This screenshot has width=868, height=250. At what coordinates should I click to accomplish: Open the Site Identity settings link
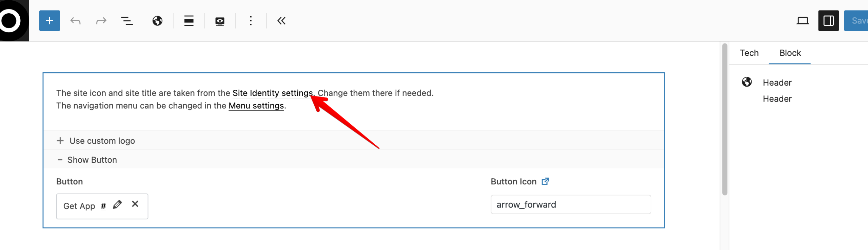point(272,93)
